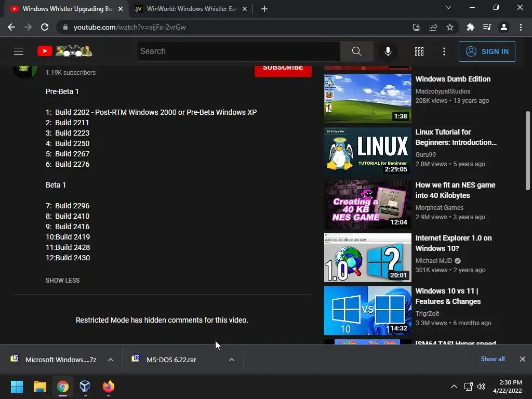Click the page vertical scrollbar

pyautogui.click(x=528, y=151)
